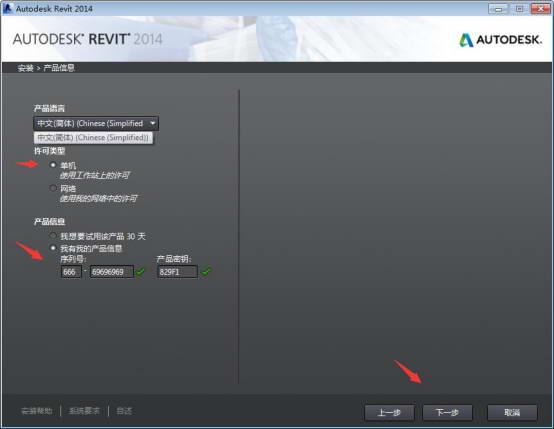Screen dimensions: 554x429
Task: Open the 自述 readme link
Action: 124,411
